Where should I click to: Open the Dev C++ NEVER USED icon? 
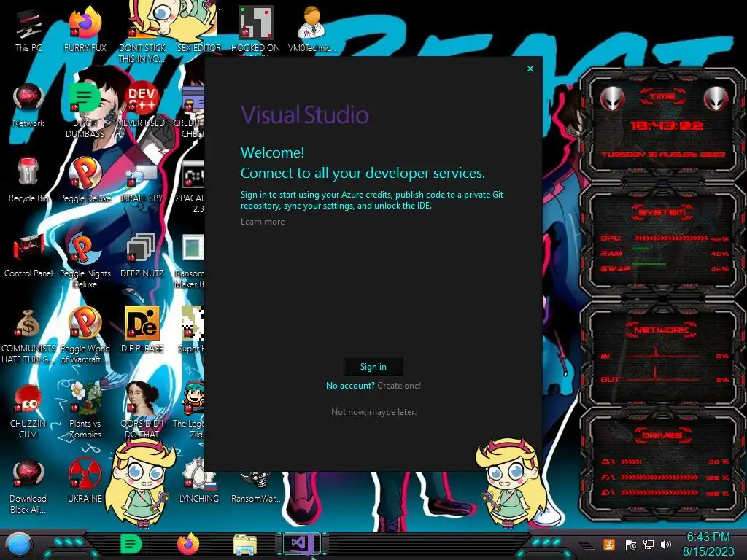point(142,106)
